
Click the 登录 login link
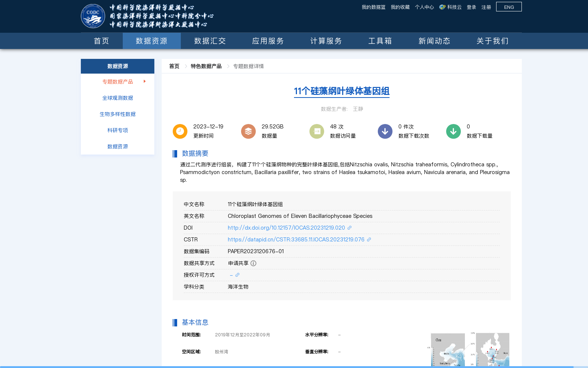pyautogui.click(x=472, y=7)
